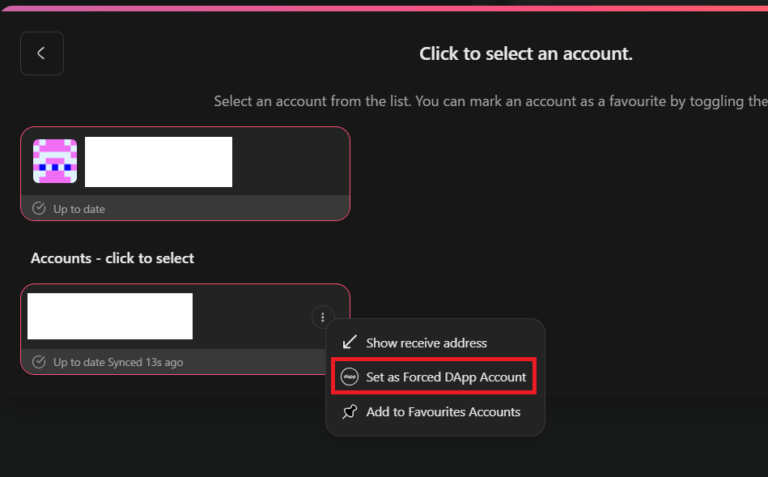Select the account under Accounts list
Screen dimensions: 768x477
pos(110,316)
